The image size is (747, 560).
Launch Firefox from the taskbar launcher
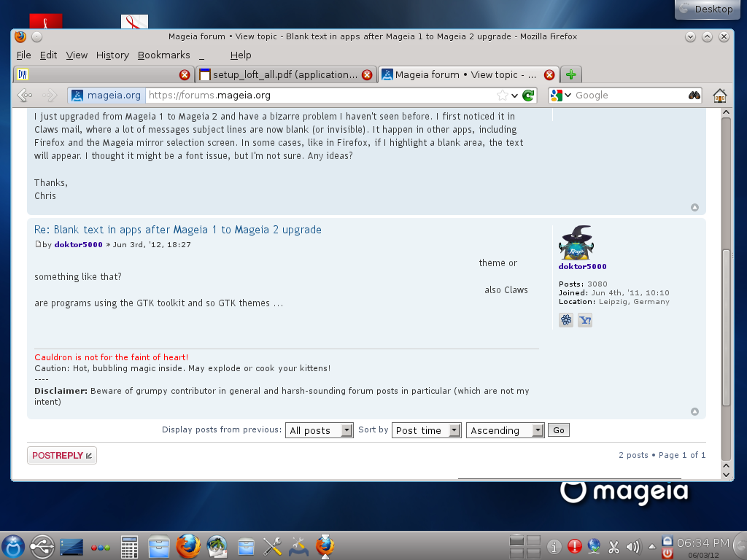coord(188,546)
